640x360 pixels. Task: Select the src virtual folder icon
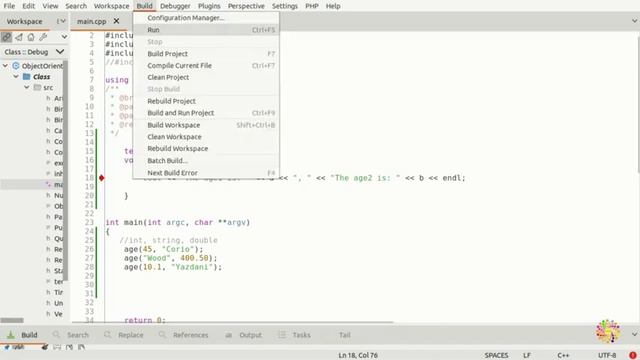38,87
